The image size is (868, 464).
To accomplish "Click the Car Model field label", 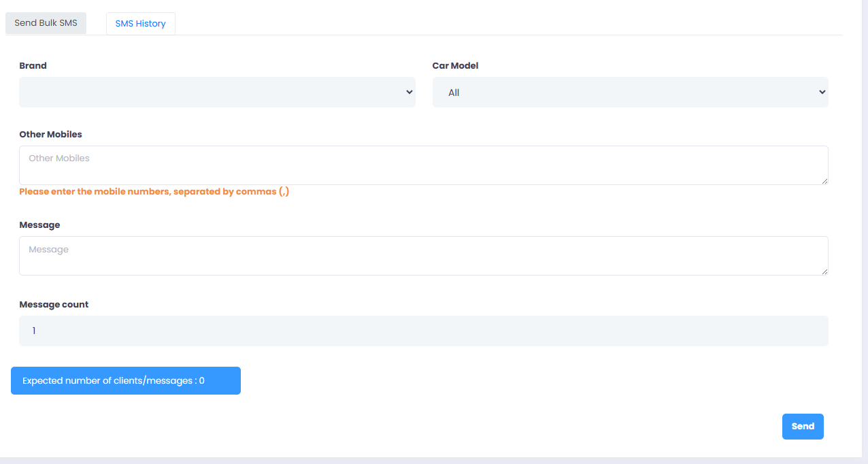I will click(455, 66).
